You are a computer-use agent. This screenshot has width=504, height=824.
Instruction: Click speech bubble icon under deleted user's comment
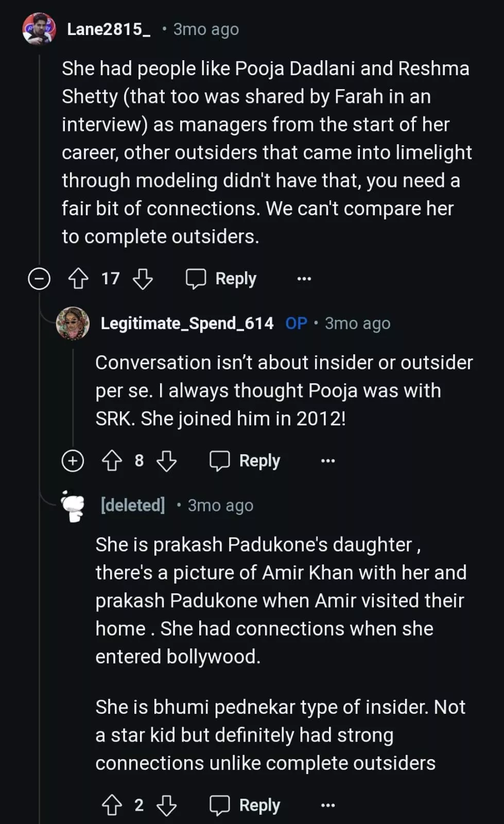tap(219, 805)
